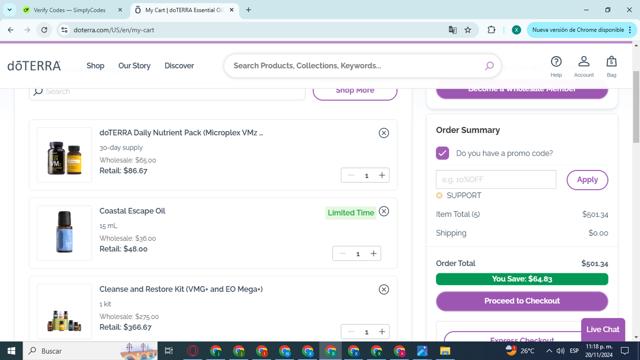Switch to Verify Codes SimplyCodes tab

tap(69, 10)
